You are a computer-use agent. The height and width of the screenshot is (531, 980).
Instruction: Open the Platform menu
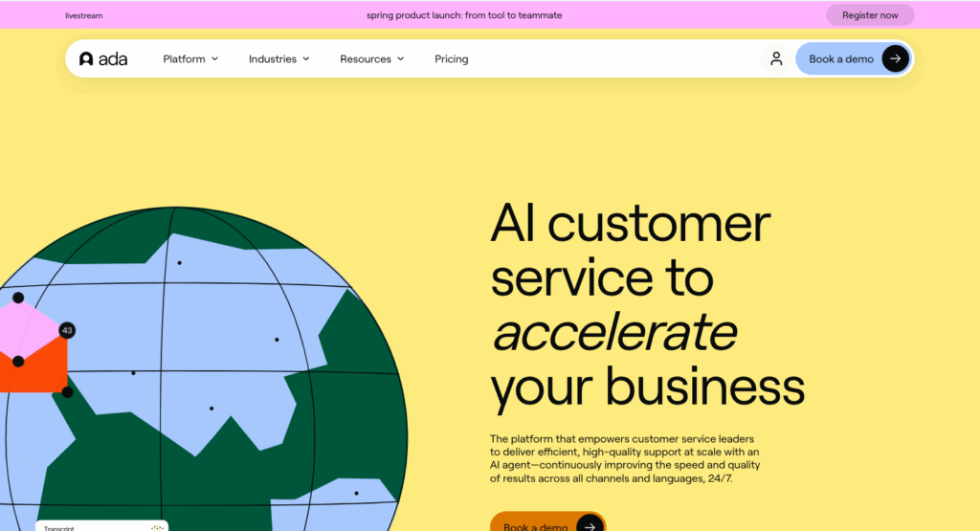tap(190, 58)
